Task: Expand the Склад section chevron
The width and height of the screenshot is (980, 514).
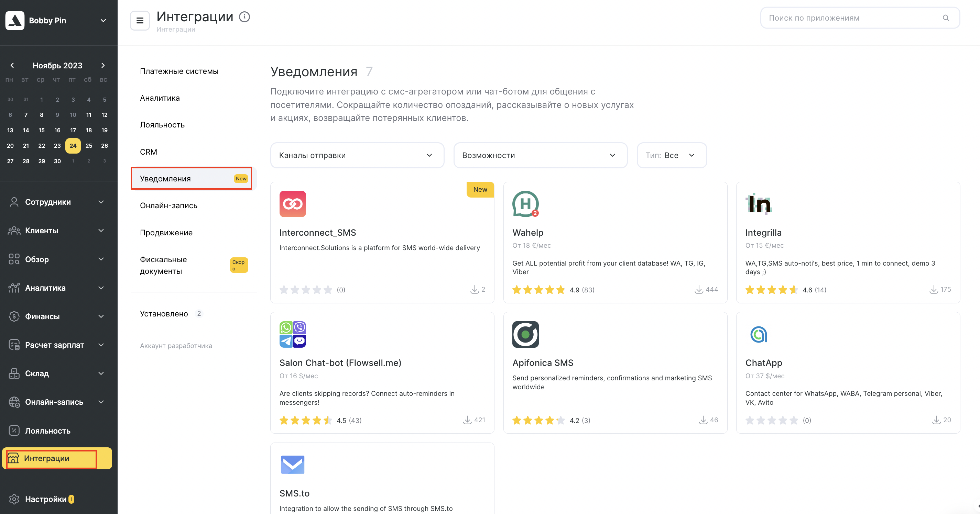Action: [101, 373]
